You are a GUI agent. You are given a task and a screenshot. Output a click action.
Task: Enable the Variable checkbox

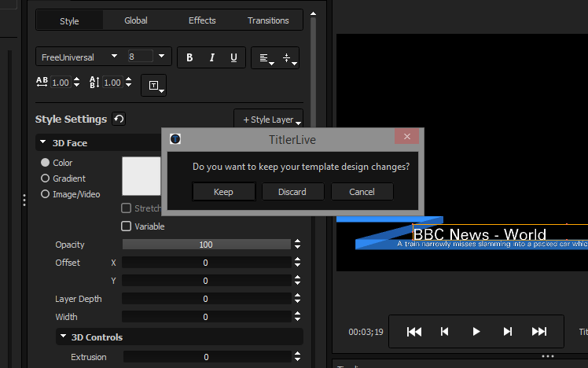pyautogui.click(x=126, y=226)
